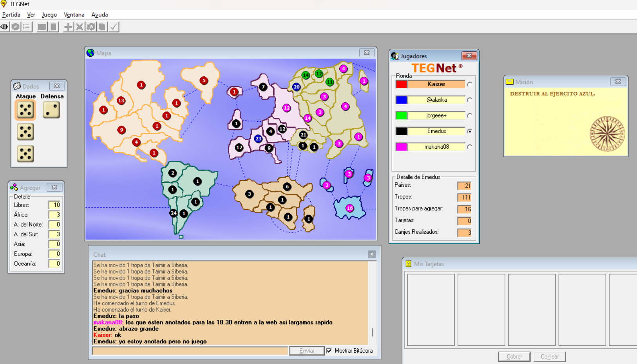Image resolution: width=637 pixels, height=364 pixels.
Task: Click the plus add-troops toolbar icon
Action: coord(68,27)
